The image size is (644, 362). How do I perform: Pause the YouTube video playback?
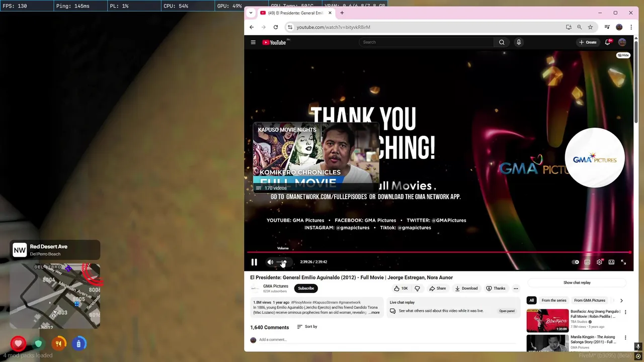click(x=254, y=262)
